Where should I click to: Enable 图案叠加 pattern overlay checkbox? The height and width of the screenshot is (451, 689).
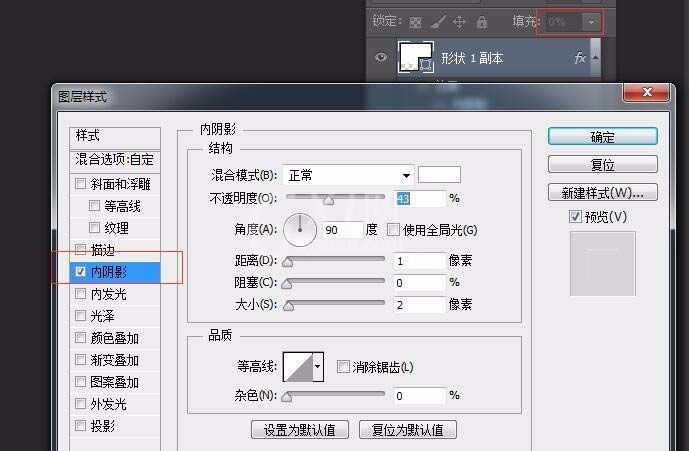[x=80, y=382]
